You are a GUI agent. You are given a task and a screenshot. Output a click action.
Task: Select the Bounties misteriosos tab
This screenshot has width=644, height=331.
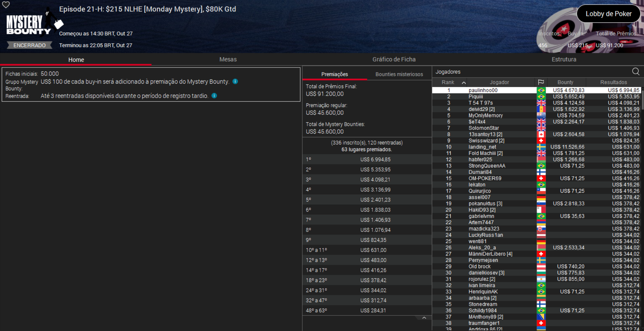(x=399, y=74)
